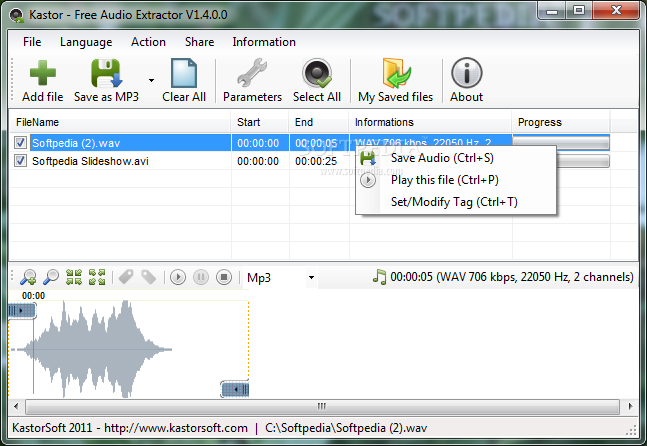Open the Information menu
Image resolution: width=647 pixels, height=446 pixels.
pos(264,42)
